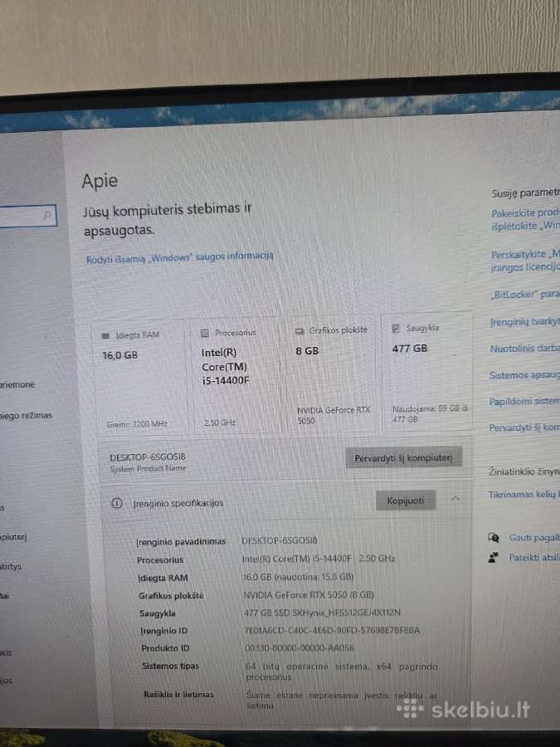560x747 pixels.
Task: Open Nuotolinis darbalaukis link
Action: pyautogui.click(x=525, y=349)
